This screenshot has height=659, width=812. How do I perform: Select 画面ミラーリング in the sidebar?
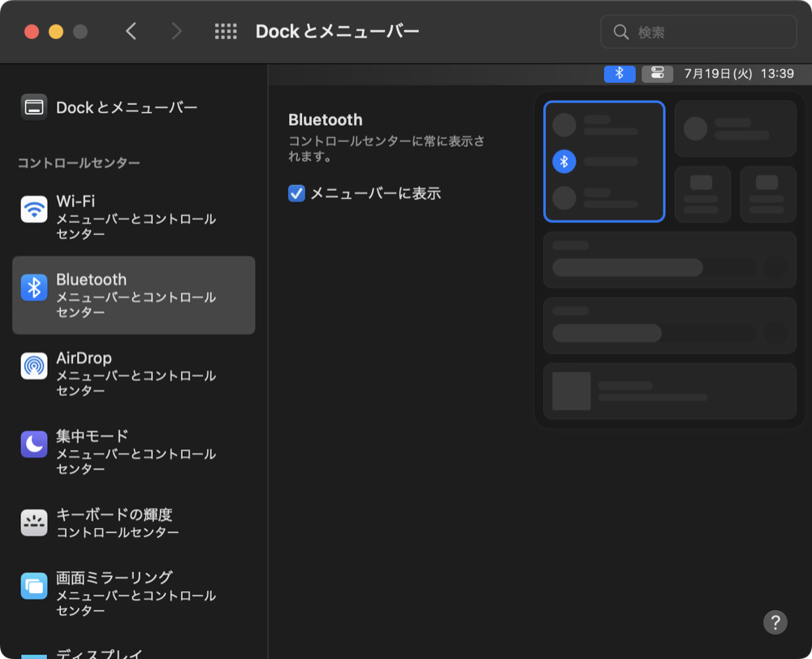tap(134, 592)
